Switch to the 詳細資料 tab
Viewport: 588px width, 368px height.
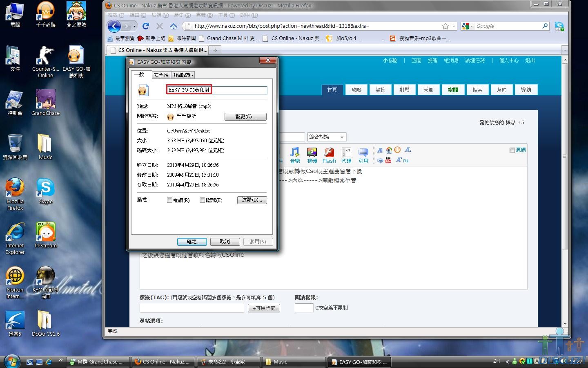point(183,75)
